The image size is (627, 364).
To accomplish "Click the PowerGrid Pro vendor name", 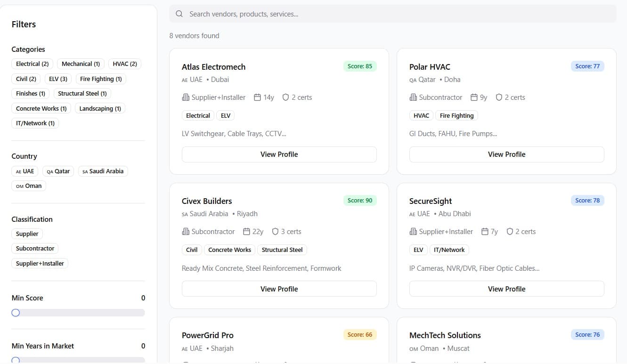I will [x=208, y=335].
